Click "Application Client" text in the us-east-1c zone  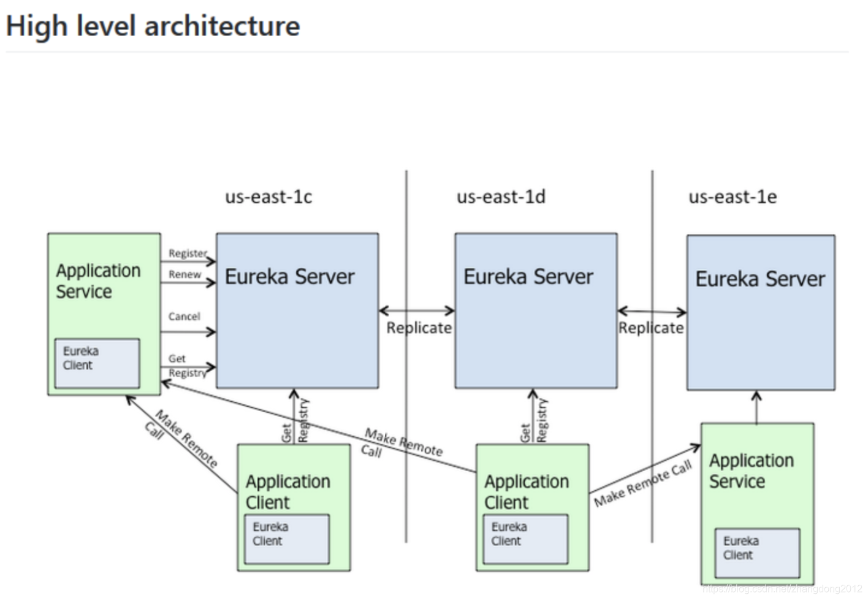point(287,492)
